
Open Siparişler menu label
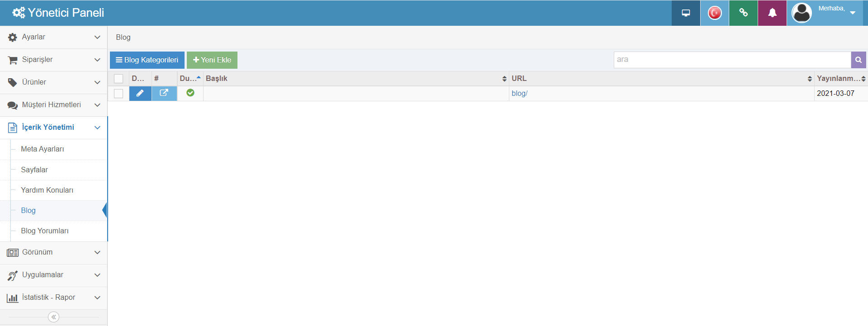pos(37,60)
